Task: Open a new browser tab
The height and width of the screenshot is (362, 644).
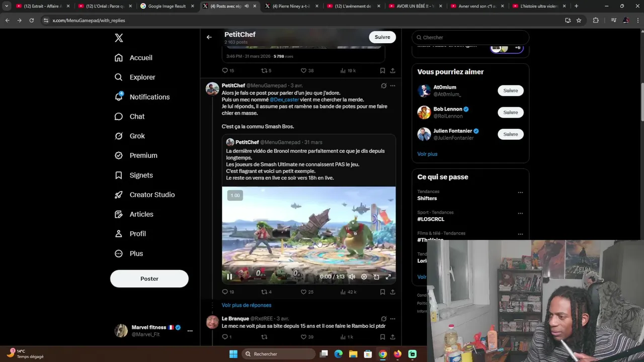Action: point(576,6)
